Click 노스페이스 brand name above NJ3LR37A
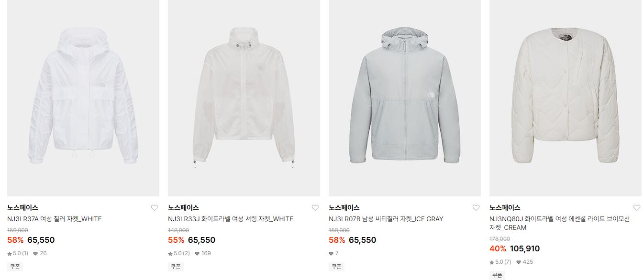644x280 pixels. pyautogui.click(x=22, y=208)
